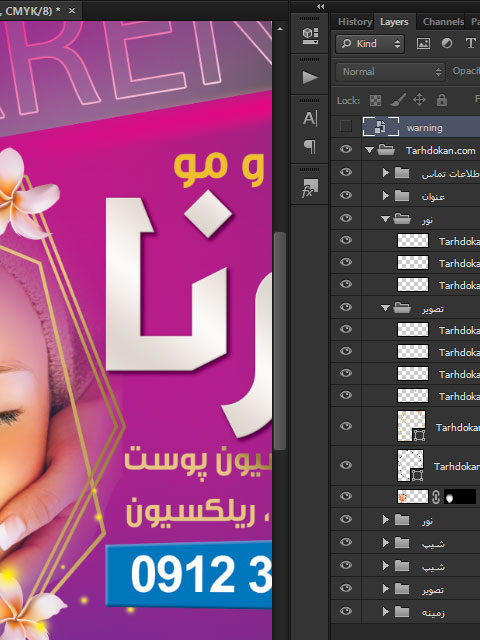The width and height of the screenshot is (480, 640).
Task: Select the زمینه group name
Action: (433, 612)
